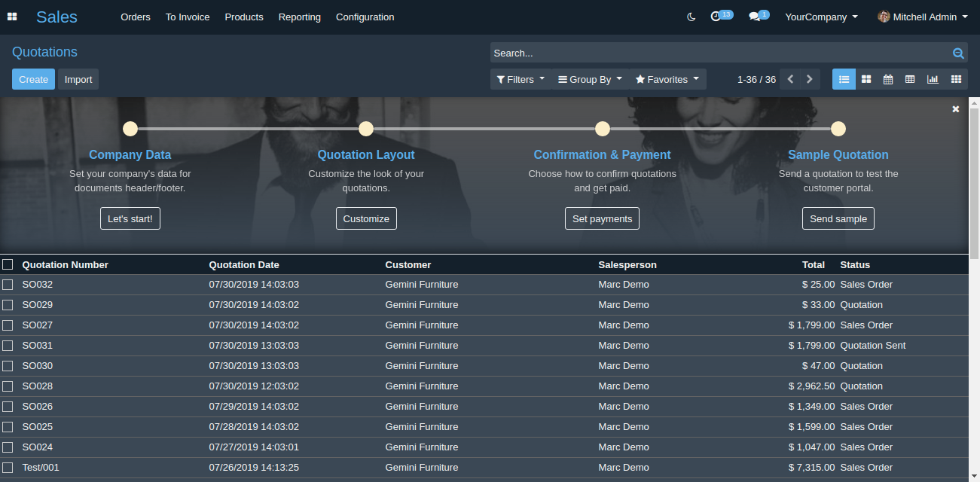Focus the Search input field

(721, 53)
